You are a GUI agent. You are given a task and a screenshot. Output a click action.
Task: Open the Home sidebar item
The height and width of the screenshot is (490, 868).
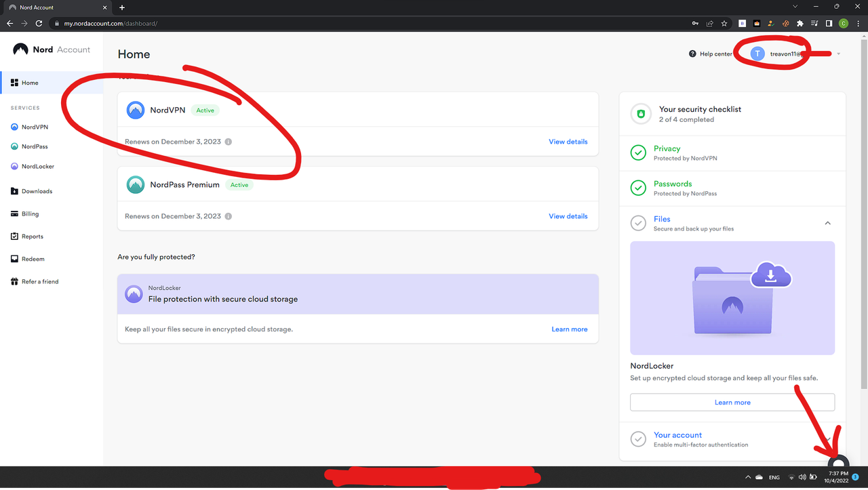[52, 83]
